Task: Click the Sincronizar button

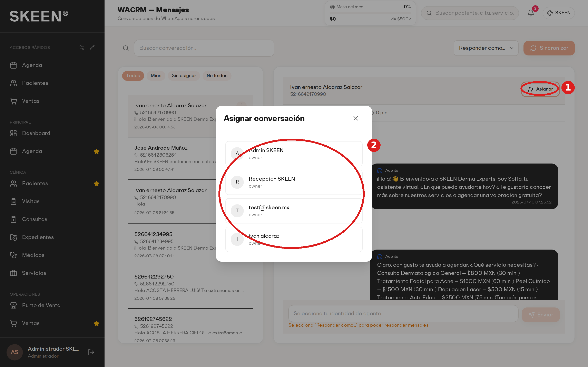Action: click(549, 48)
